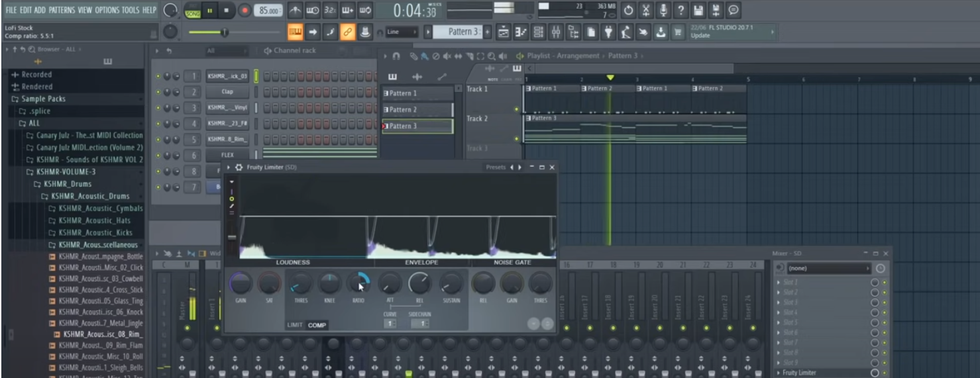Click the audio editor scissors icon
980x378 pixels.
click(x=646, y=11)
